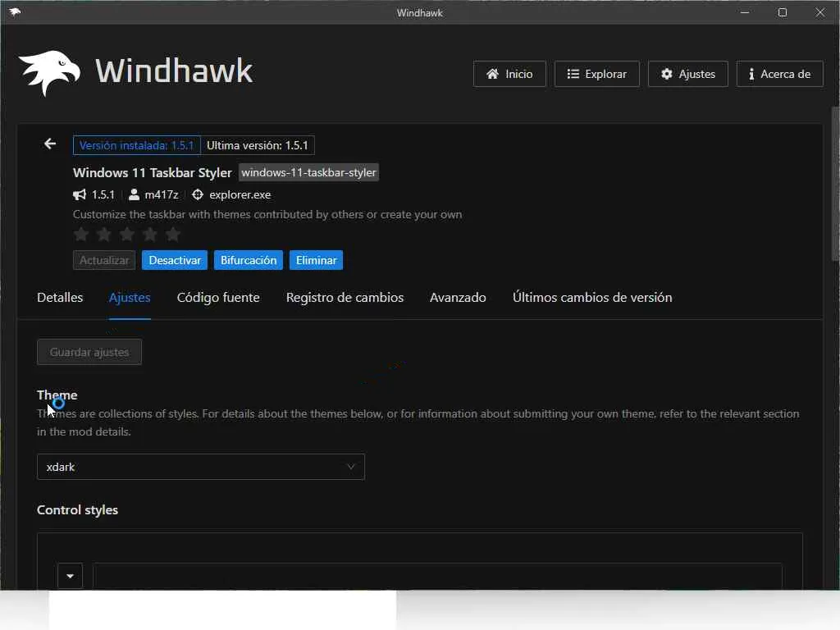Click the vertical scrollbar
The image size is (840, 630).
pyautogui.click(x=835, y=182)
